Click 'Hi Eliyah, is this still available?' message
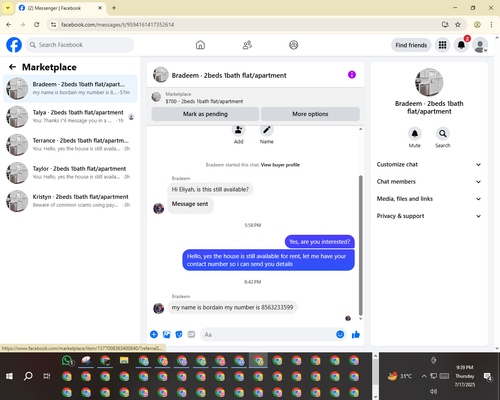This screenshot has height=400, width=500. point(210,189)
